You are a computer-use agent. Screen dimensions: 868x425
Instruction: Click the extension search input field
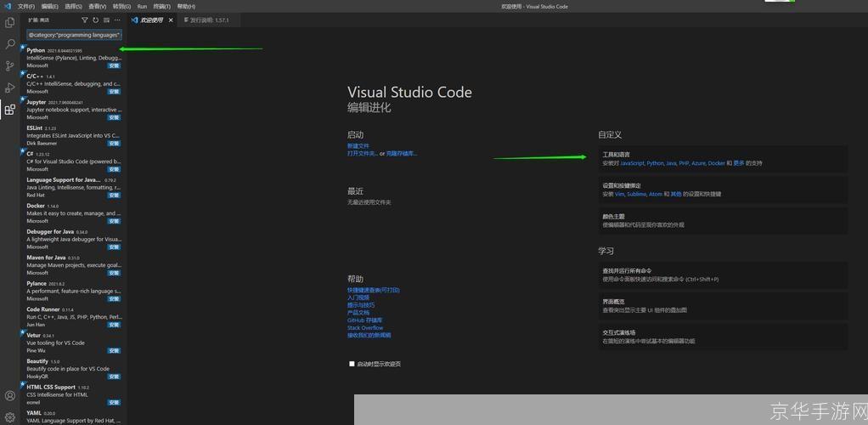coord(75,34)
